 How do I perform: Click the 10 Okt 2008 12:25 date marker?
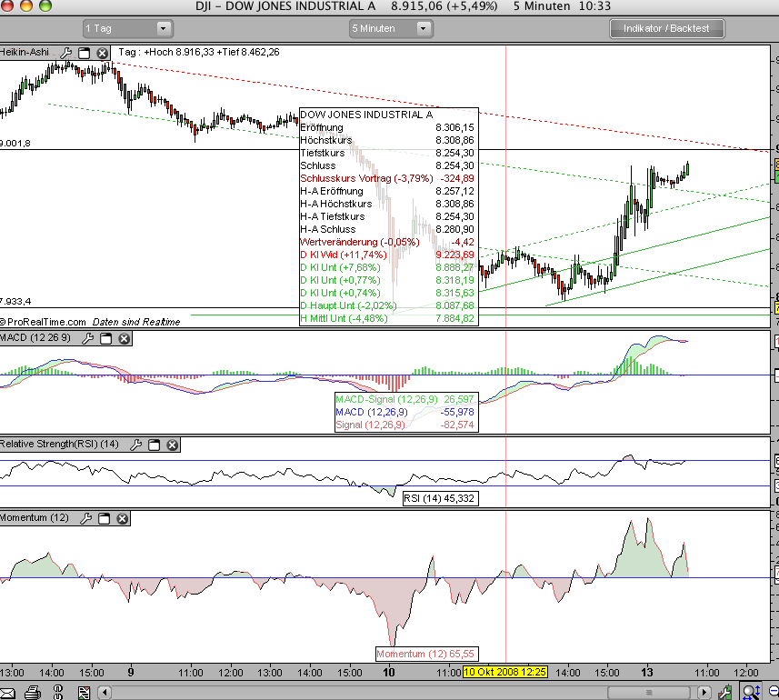tap(504, 672)
